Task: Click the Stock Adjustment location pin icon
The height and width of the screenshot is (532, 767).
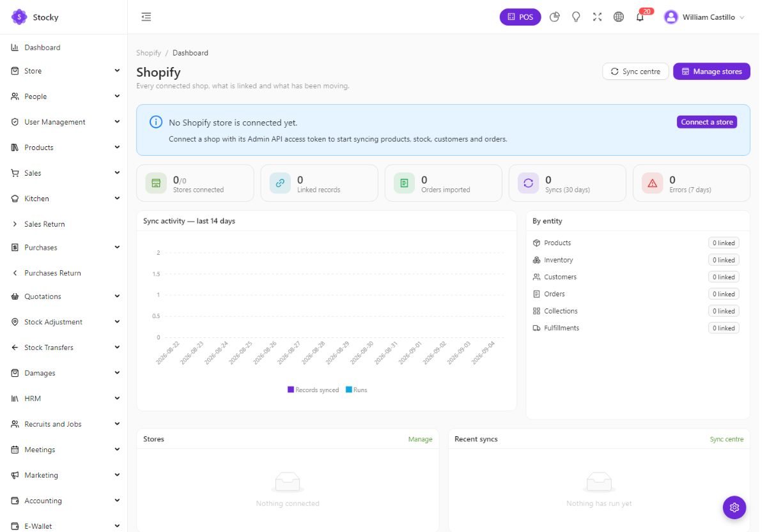Action: (x=15, y=322)
